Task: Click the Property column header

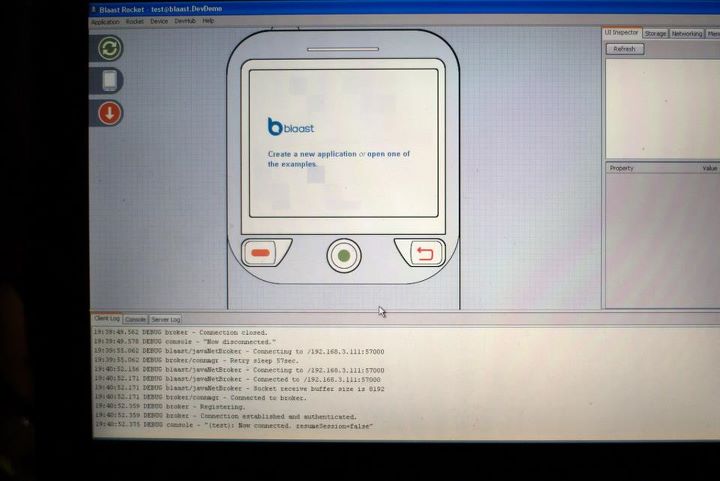Action: [621, 168]
